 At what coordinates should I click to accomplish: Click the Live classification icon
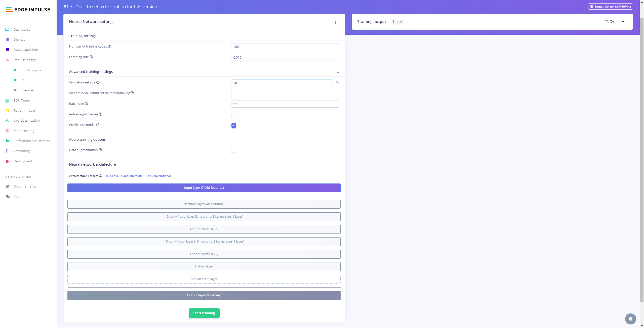point(7,121)
